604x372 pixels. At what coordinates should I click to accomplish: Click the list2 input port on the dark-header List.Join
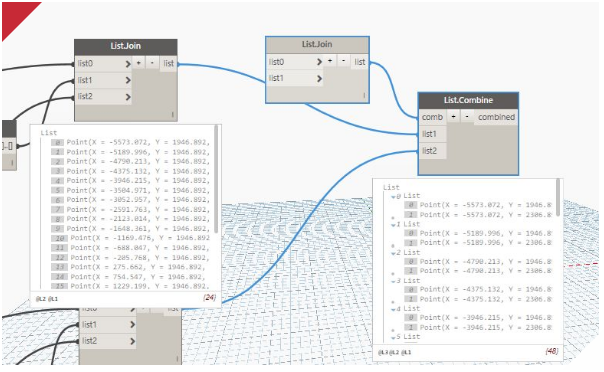103,96
